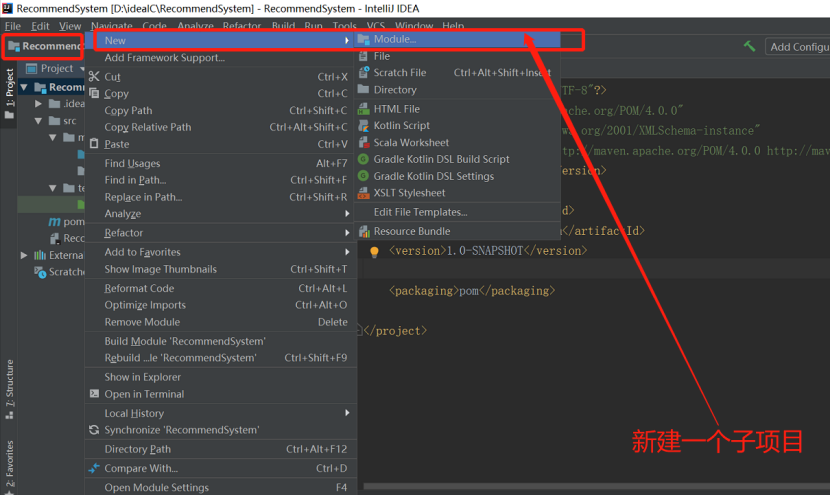
Task: Open the Local History submenu
Action: pyautogui.click(x=222, y=413)
